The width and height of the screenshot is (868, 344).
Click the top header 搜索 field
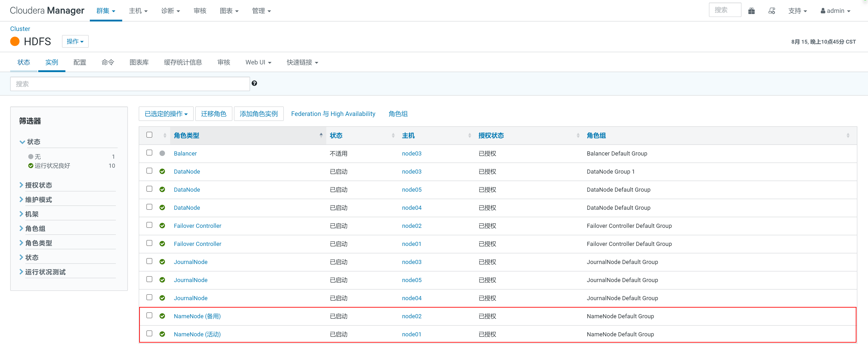tap(725, 10)
